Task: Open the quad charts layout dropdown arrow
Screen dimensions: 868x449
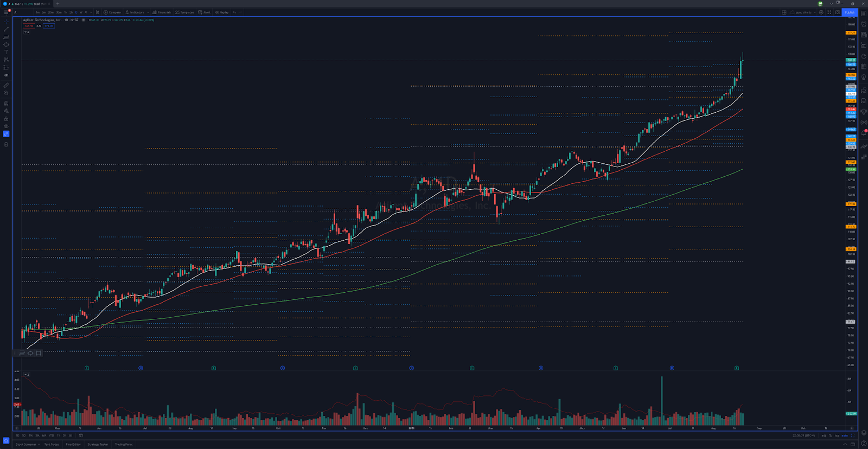Action: tap(815, 12)
